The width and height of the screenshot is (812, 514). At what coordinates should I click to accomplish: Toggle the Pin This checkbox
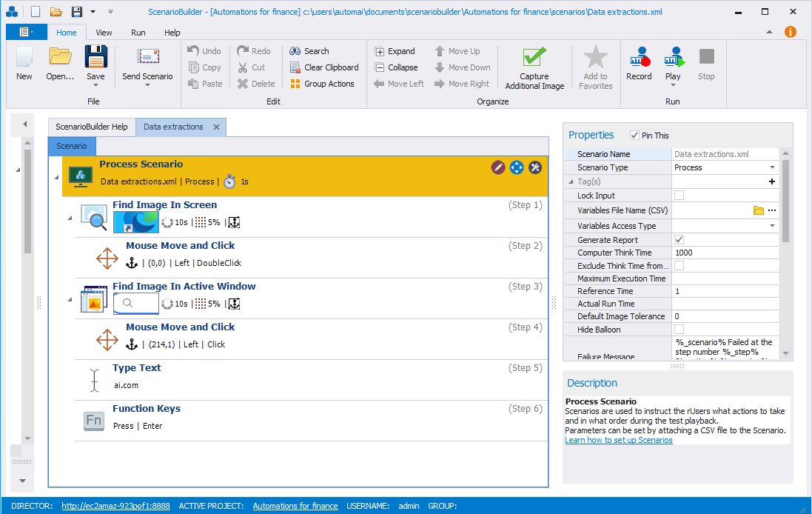pyautogui.click(x=634, y=136)
